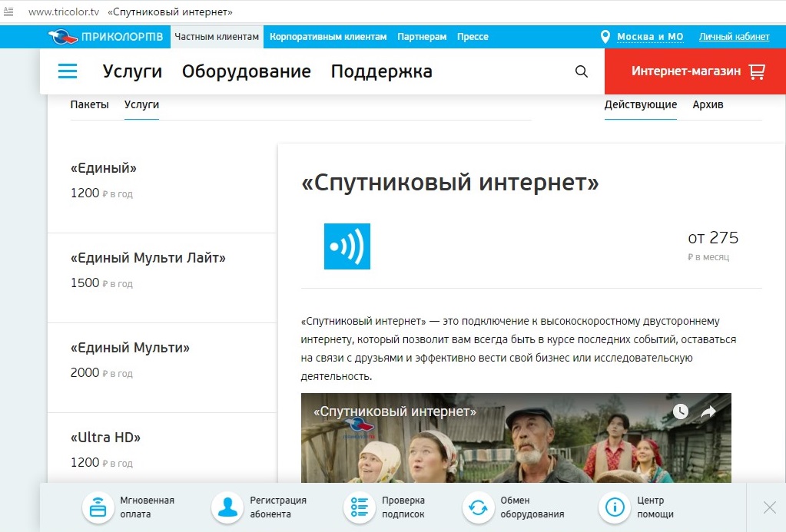Click the subscriber registration person icon

click(227, 507)
